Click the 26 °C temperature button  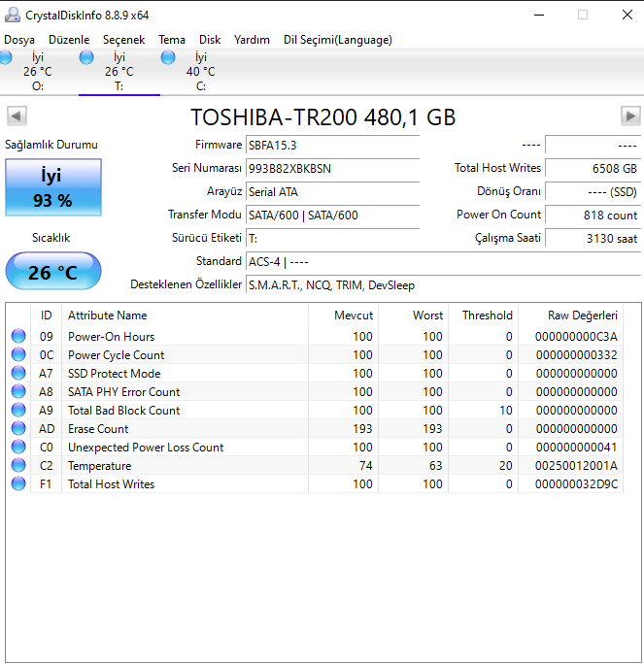click(53, 272)
